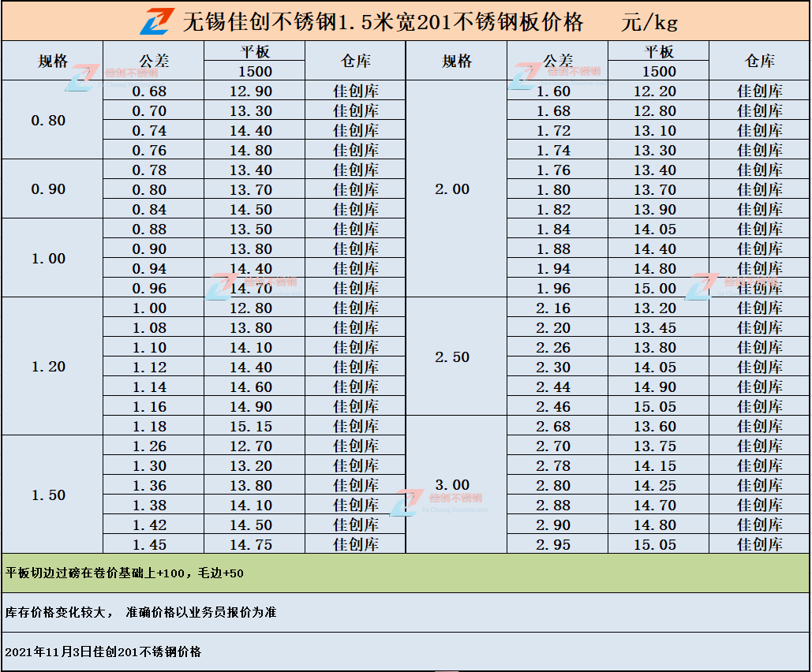Select tolerance value 2.26
812x672 pixels.
point(553,347)
